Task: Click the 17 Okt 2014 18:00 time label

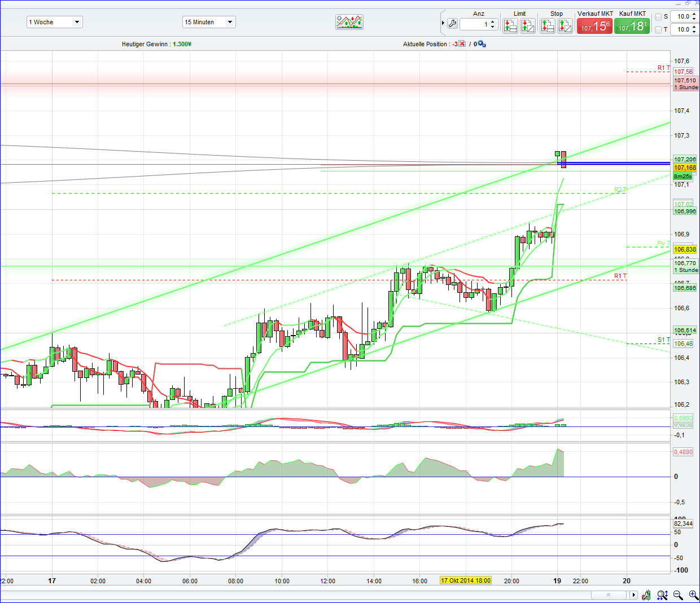Action: pyautogui.click(x=466, y=580)
